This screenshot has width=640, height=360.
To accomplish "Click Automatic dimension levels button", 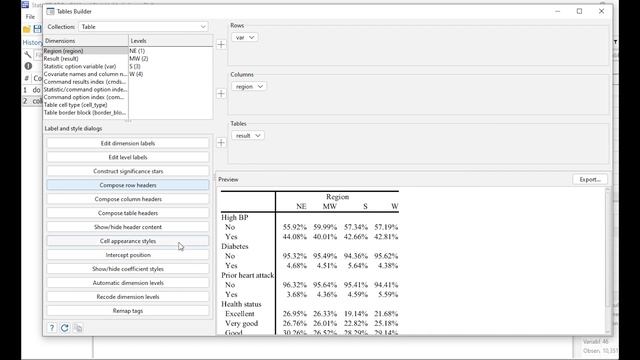I will click(128, 283).
